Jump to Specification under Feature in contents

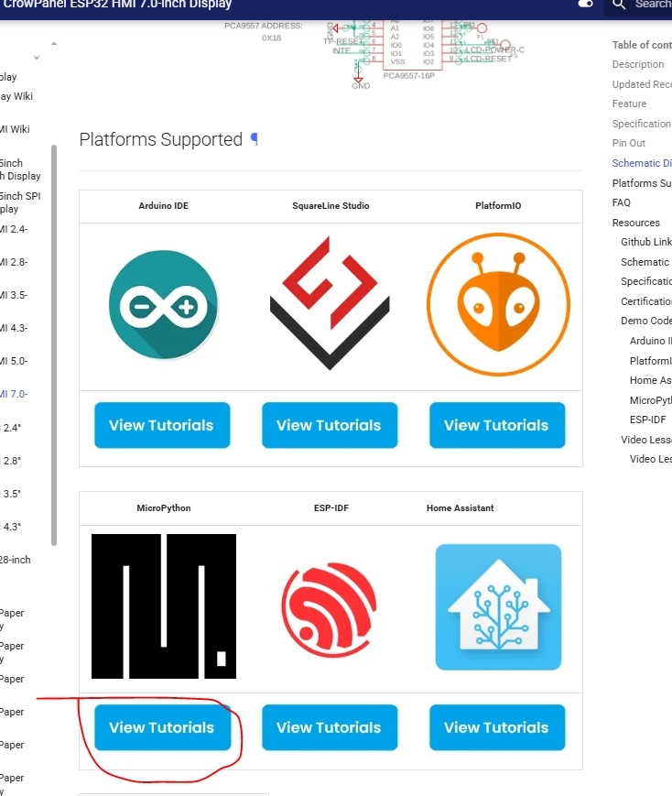click(642, 124)
